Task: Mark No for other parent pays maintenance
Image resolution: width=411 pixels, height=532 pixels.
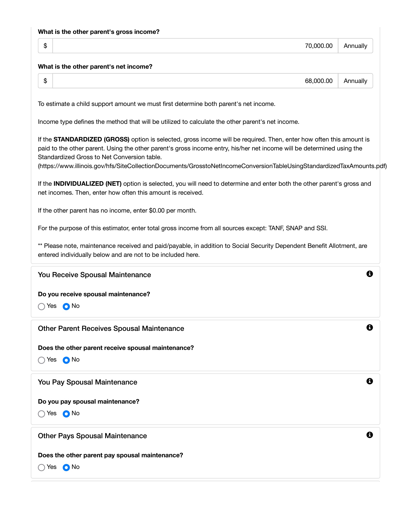Action: coord(66,467)
